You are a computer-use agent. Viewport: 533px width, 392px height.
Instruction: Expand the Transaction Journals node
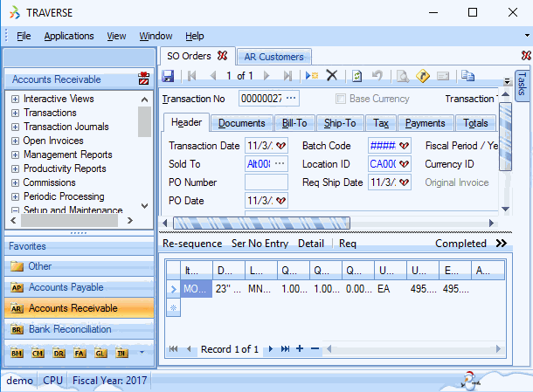(x=15, y=127)
